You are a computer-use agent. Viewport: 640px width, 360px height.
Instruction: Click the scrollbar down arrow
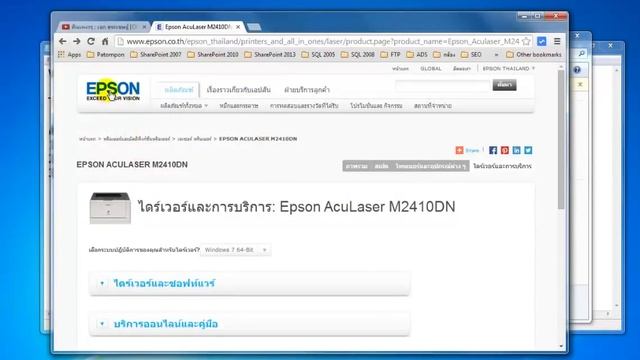[x=561, y=346]
